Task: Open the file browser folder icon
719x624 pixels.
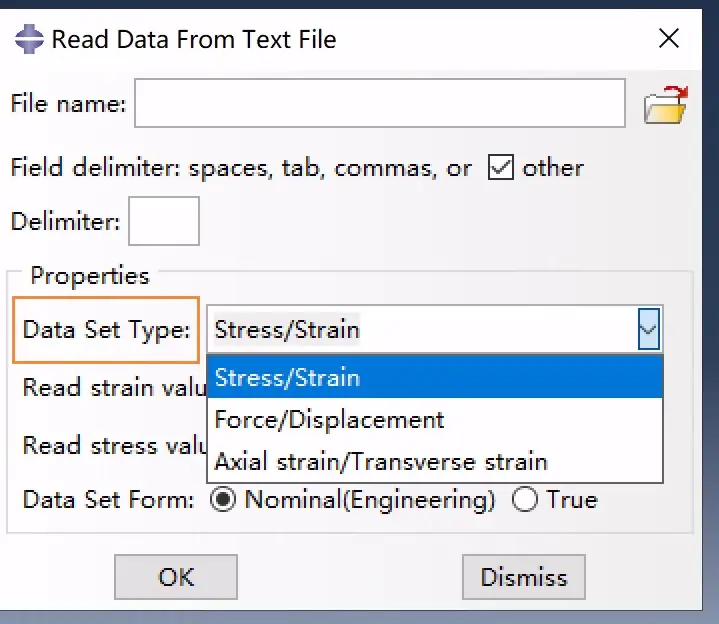Action: [666, 105]
